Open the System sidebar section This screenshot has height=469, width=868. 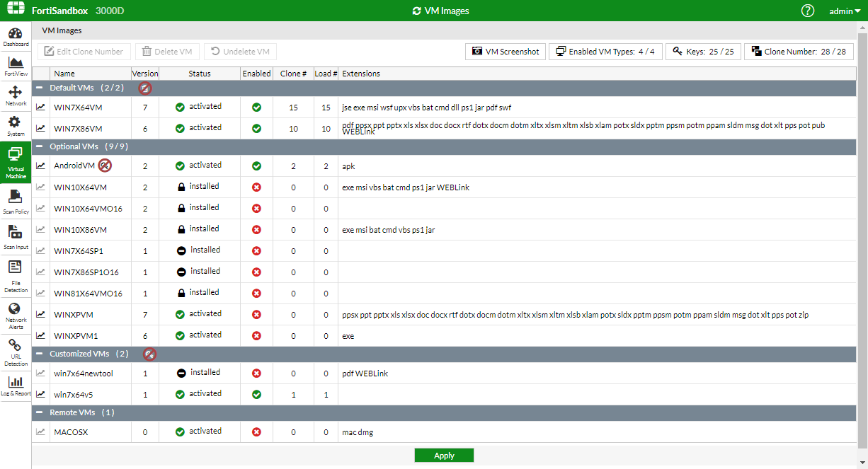16,126
